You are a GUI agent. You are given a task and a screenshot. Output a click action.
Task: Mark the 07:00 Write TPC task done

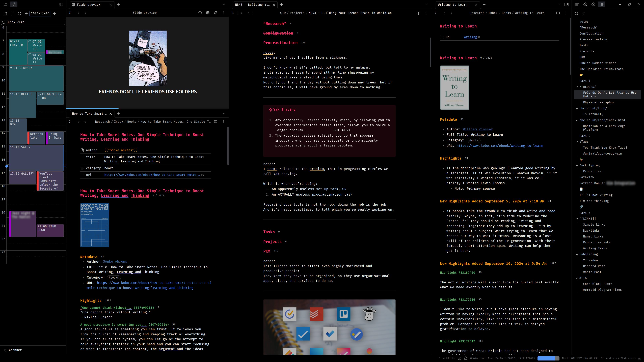(30, 42)
